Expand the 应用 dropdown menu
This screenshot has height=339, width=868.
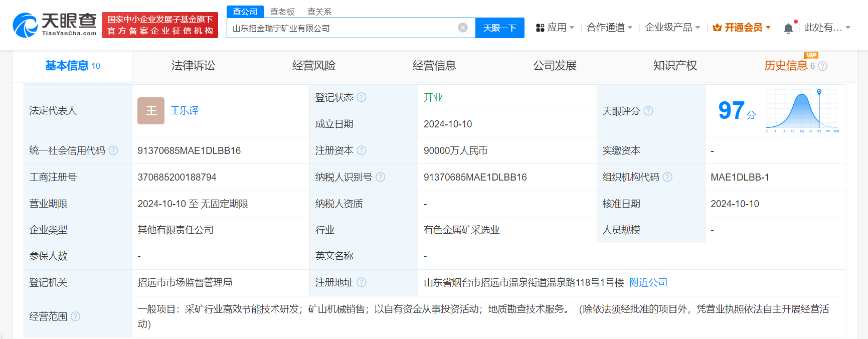tap(555, 28)
